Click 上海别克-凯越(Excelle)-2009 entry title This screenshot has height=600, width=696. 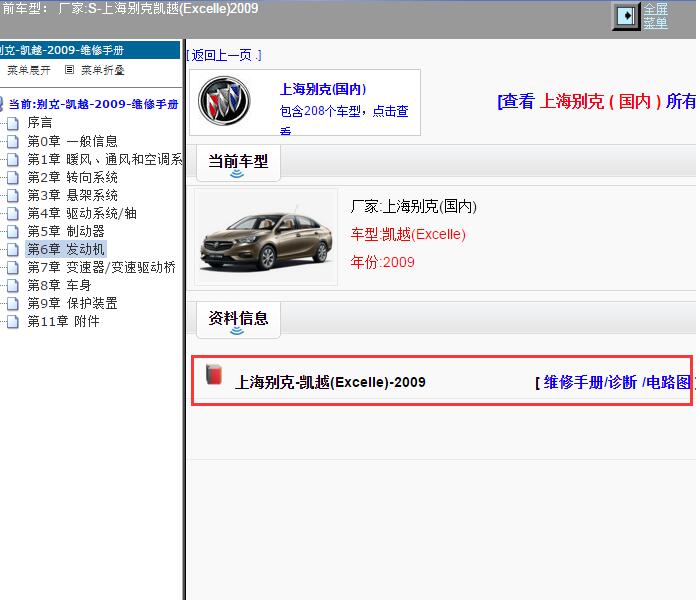point(330,382)
